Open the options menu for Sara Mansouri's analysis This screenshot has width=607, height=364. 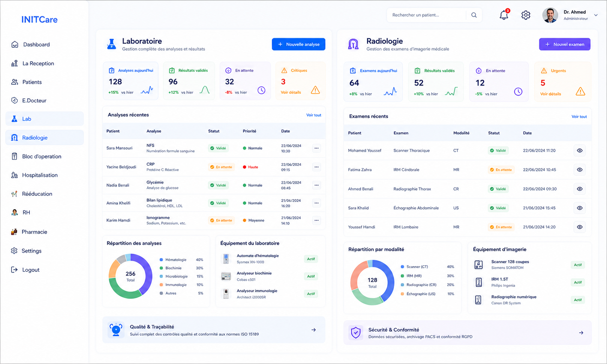pos(316,148)
